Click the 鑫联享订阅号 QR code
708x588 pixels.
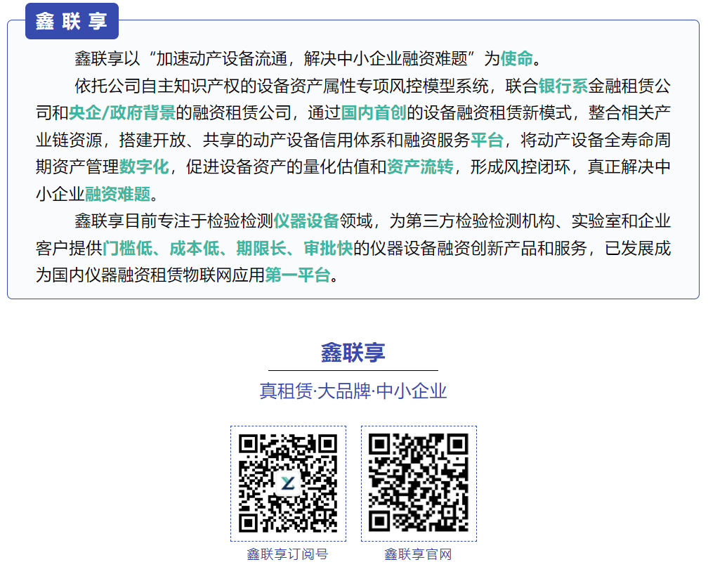pos(288,483)
